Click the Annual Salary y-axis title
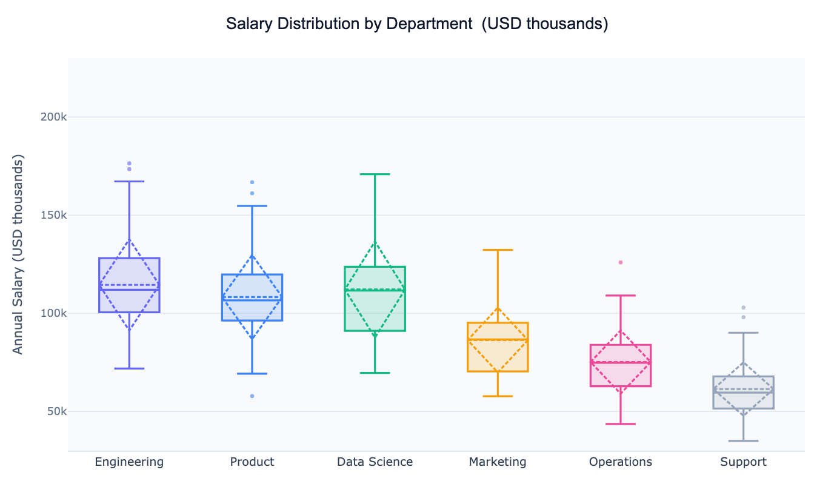834x504 pixels. tap(18, 254)
